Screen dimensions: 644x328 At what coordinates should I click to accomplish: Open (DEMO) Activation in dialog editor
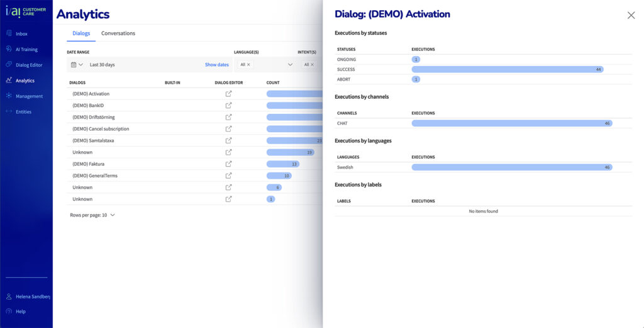click(x=228, y=94)
